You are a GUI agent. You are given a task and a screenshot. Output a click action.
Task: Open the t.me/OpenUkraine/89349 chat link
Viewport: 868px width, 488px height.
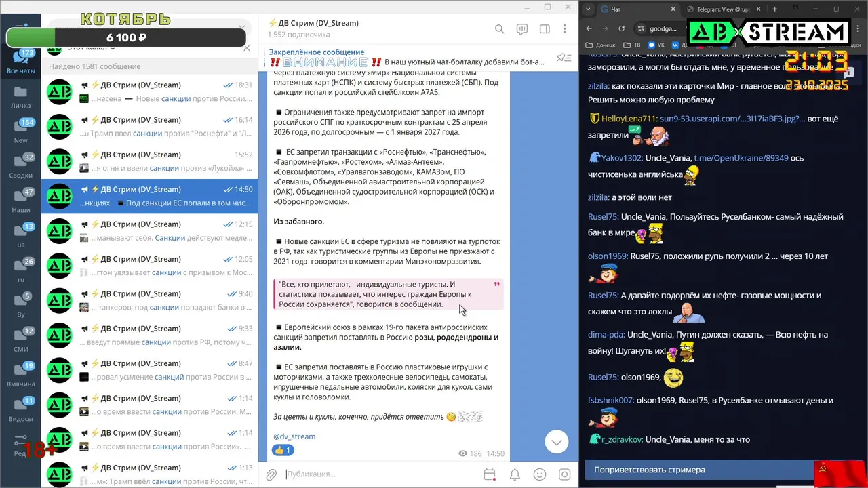(741, 158)
